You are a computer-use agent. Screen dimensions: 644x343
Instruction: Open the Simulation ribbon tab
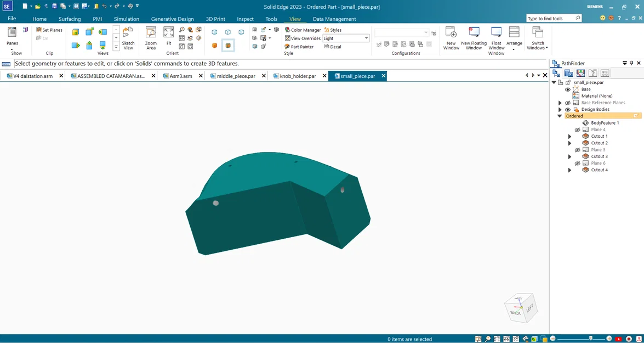pos(126,19)
